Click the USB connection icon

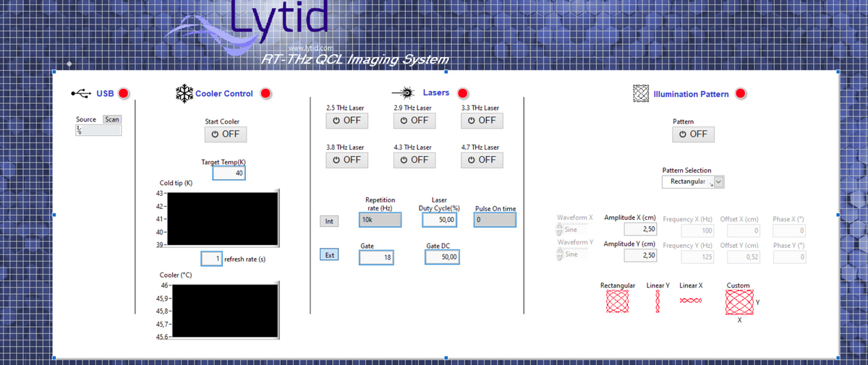tap(81, 93)
